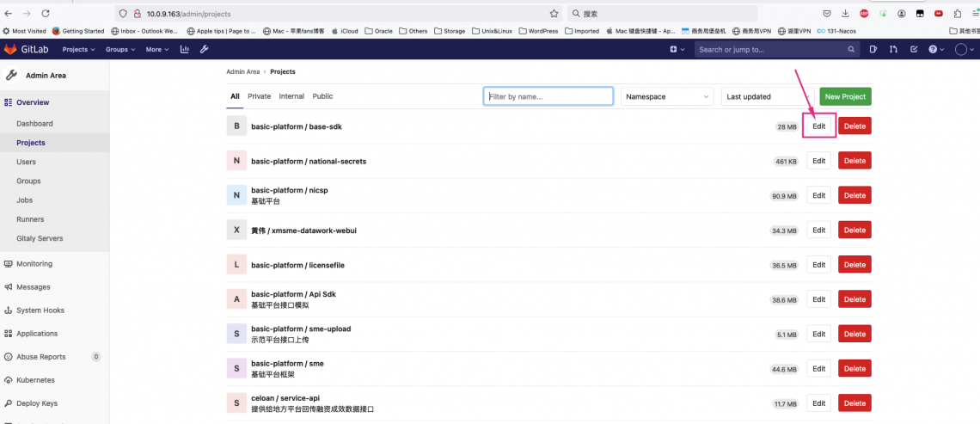This screenshot has height=424, width=980.
Task: Click the green New Project button
Action: tap(845, 96)
